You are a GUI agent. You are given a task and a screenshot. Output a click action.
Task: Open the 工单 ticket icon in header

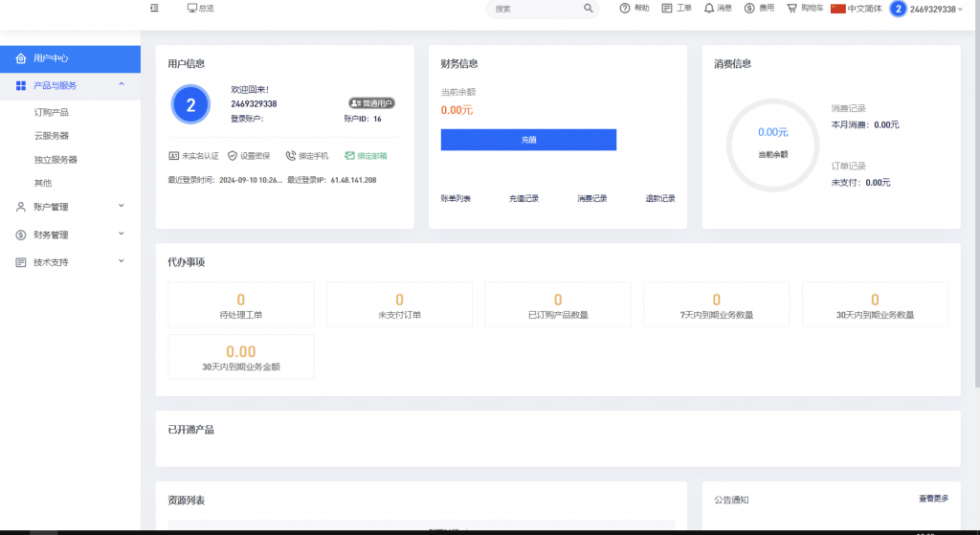click(667, 8)
